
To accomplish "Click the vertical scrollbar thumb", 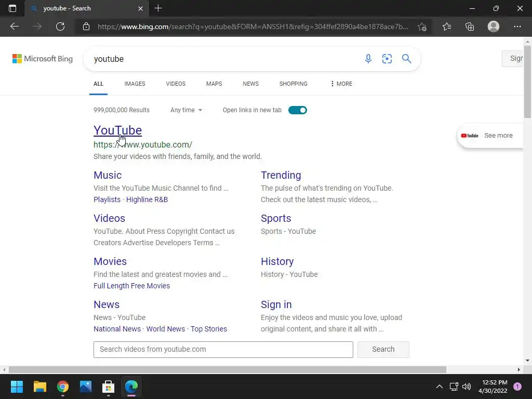I will click(527, 82).
